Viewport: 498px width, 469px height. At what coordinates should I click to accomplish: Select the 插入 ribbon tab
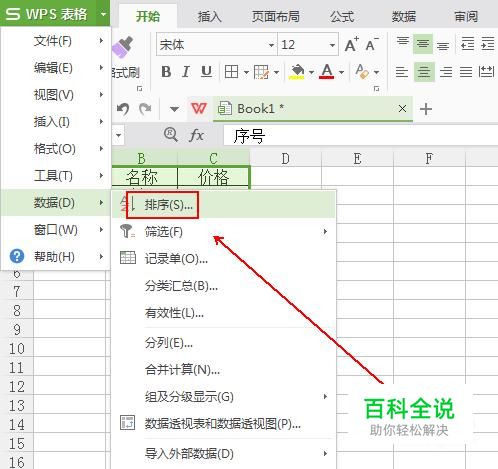pos(209,16)
